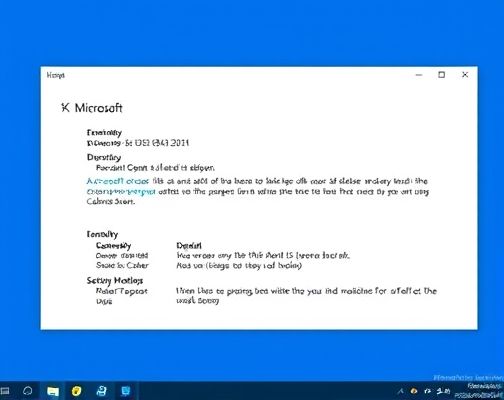Click the back arrow beside the Microsoft heading

(65, 107)
